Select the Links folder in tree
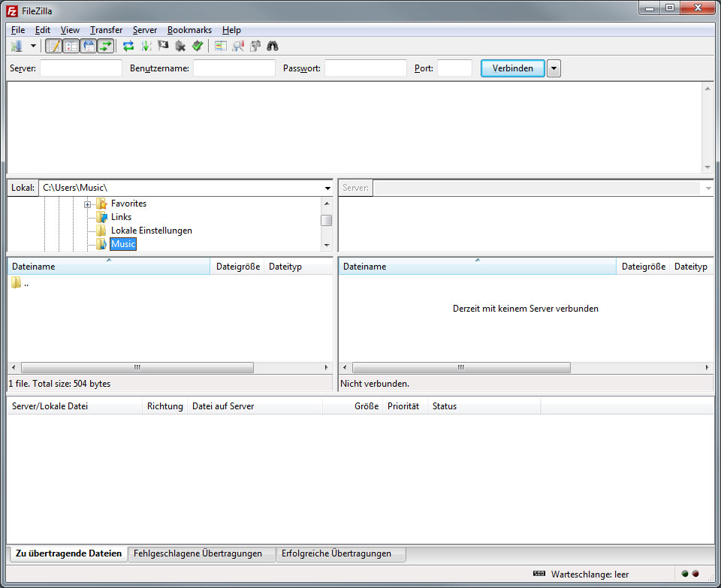Viewport: 721px width, 588px height. [122, 217]
